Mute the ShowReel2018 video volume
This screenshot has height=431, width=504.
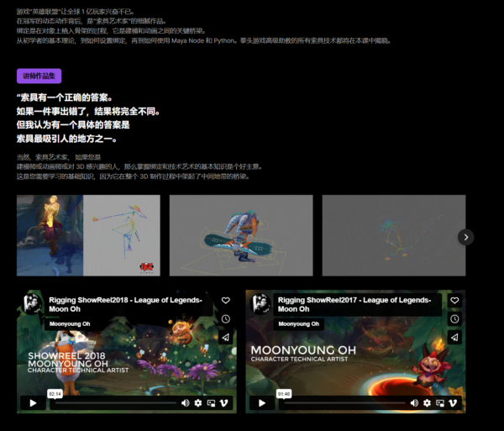click(x=185, y=403)
